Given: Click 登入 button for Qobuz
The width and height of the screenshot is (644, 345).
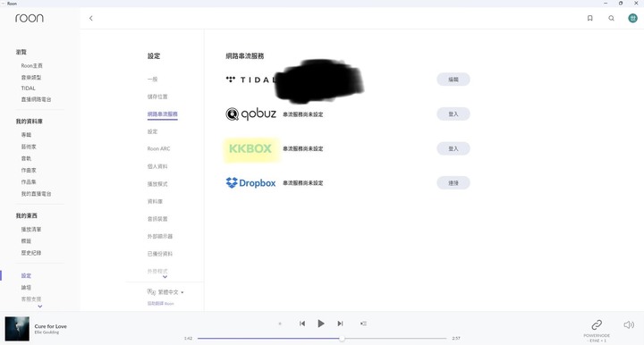Looking at the screenshot, I should click(453, 114).
